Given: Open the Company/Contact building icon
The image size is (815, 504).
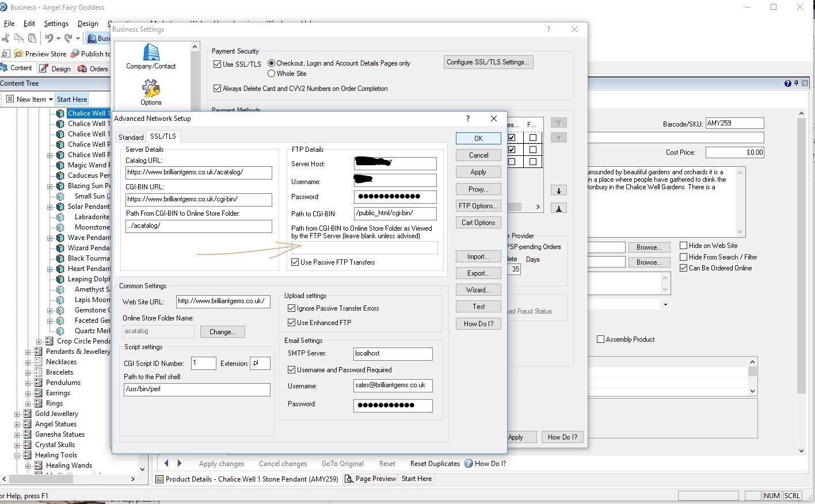Looking at the screenshot, I should (151, 54).
